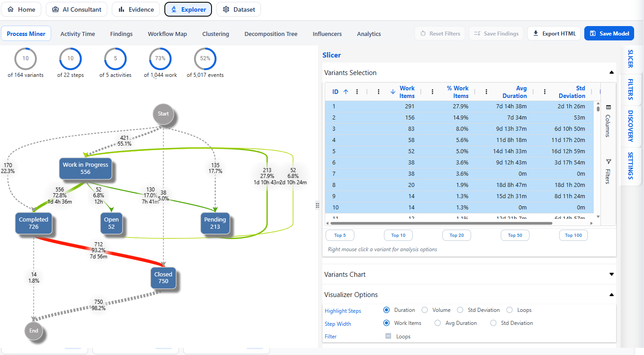This screenshot has height=355, width=644.
Task: Expand the Variants Chart section
Action: click(611, 274)
